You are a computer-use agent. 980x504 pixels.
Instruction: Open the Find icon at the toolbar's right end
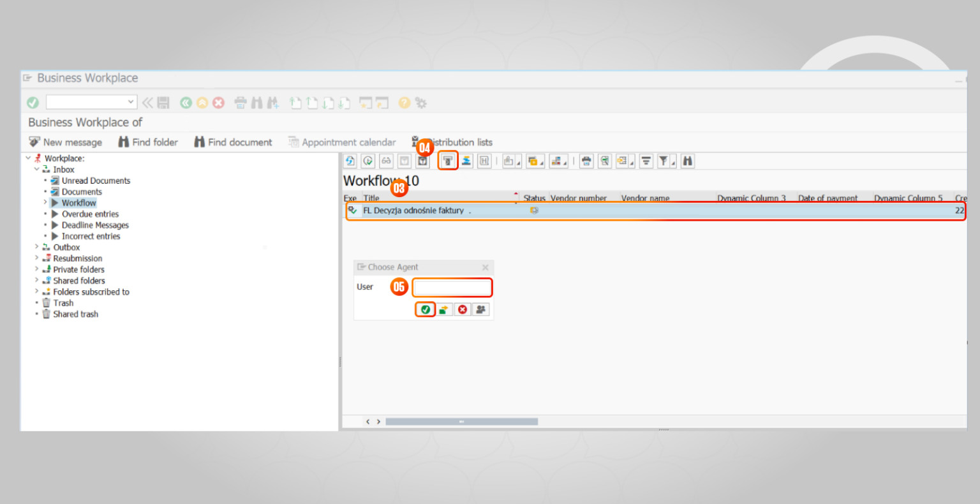point(687,161)
